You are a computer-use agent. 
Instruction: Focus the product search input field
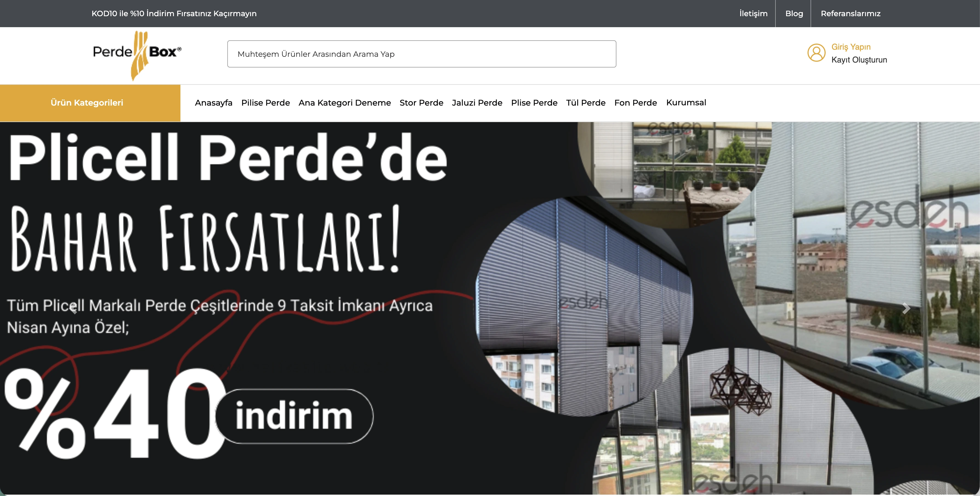pyautogui.click(x=421, y=54)
